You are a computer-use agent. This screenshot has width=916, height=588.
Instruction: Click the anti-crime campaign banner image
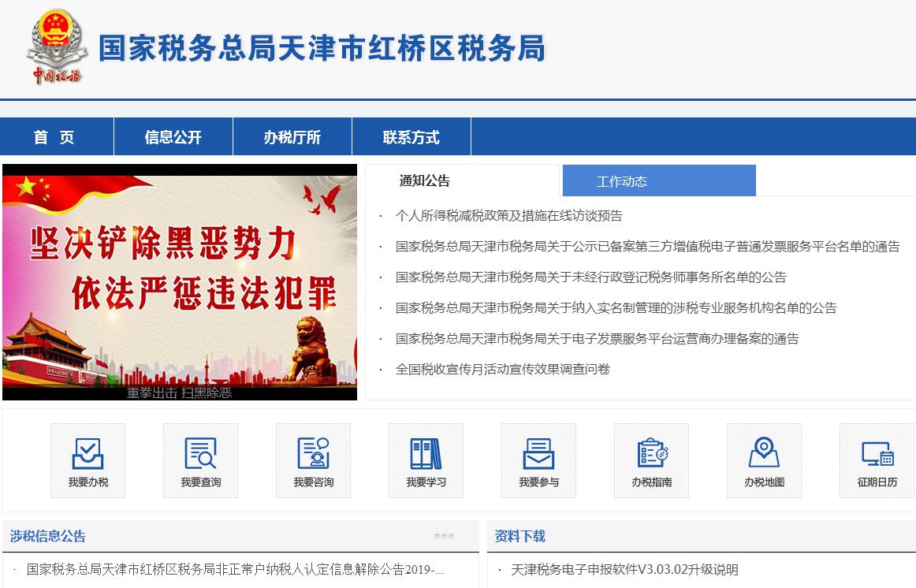(x=180, y=281)
